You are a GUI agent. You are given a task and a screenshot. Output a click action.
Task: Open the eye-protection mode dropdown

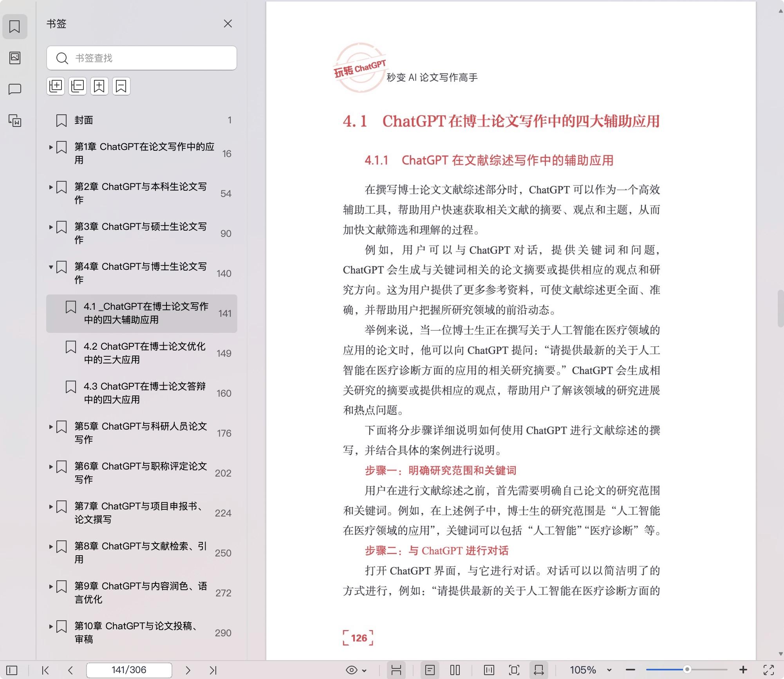(356, 670)
